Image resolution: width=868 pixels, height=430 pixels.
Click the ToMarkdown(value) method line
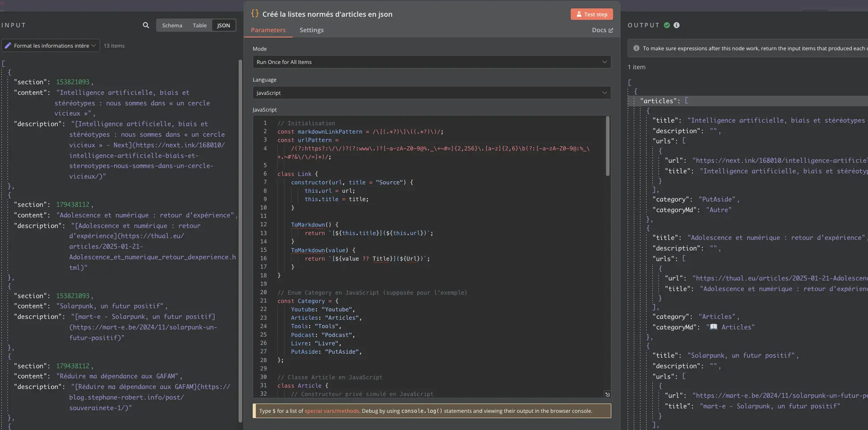click(x=323, y=250)
